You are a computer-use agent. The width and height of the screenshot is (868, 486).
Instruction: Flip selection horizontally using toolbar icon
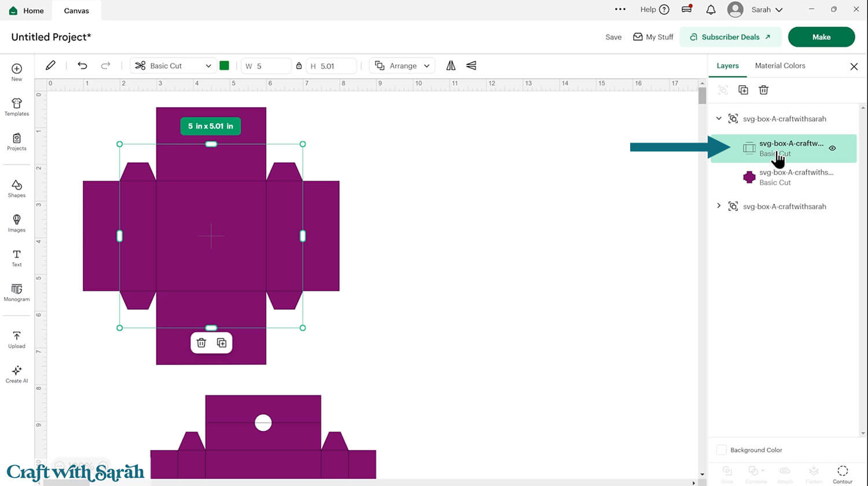451,65
